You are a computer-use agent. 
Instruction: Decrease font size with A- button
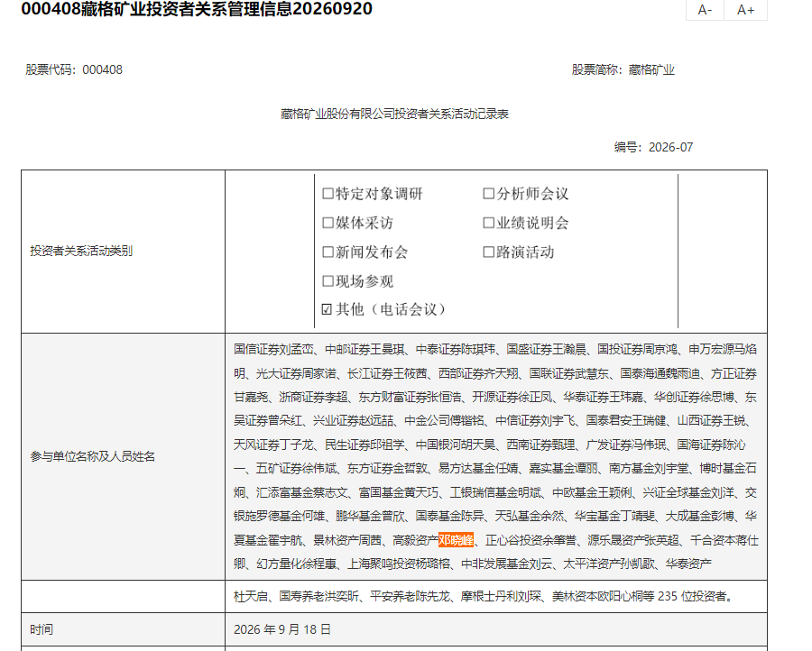click(705, 10)
